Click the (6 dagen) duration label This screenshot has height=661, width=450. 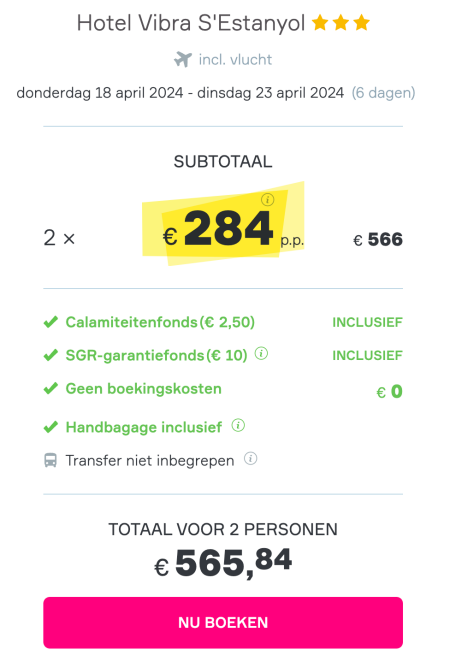click(383, 93)
